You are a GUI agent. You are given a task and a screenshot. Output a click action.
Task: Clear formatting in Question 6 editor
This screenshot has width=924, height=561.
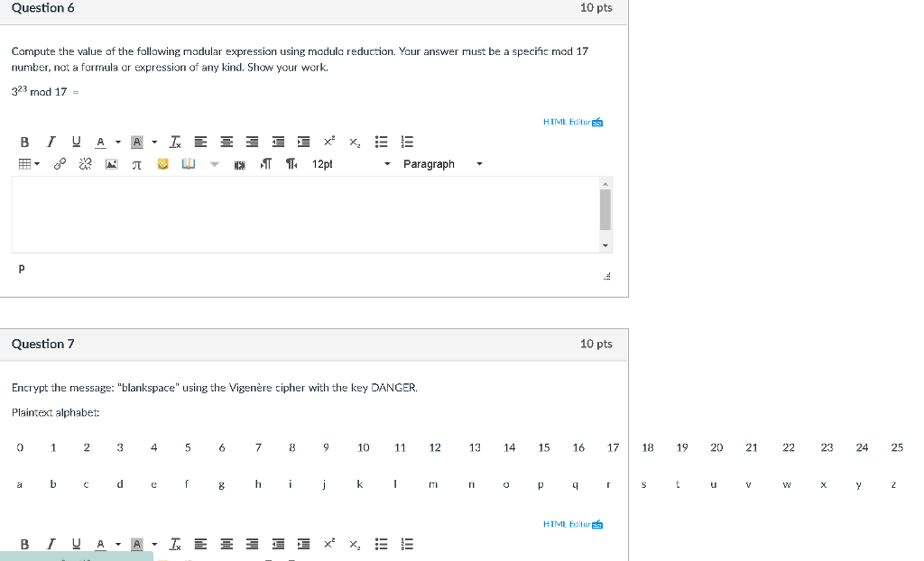point(175,142)
